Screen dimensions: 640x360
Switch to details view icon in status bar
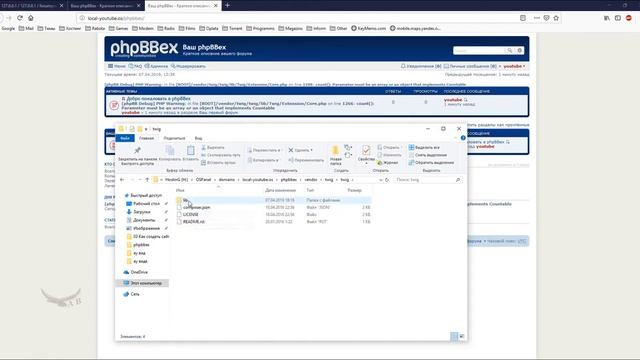coord(454,336)
